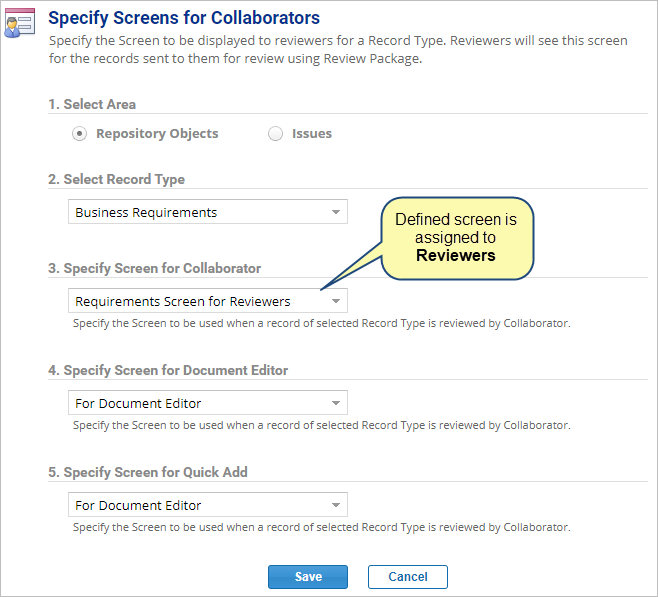Click the Specify Screens for Collaborators header icon

(19, 23)
